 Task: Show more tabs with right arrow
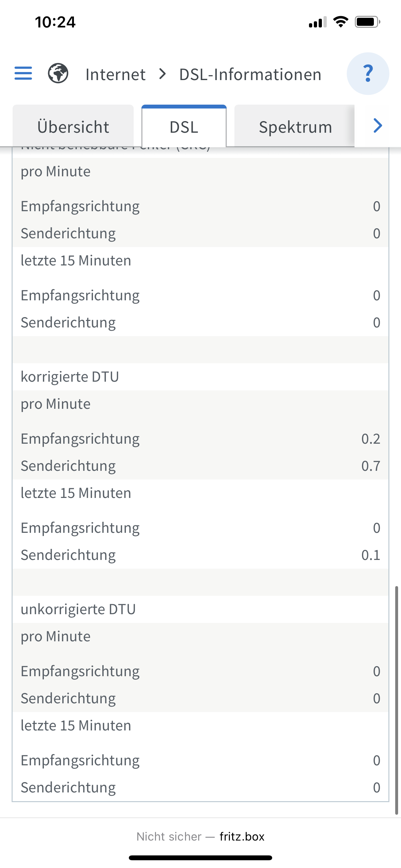click(378, 126)
